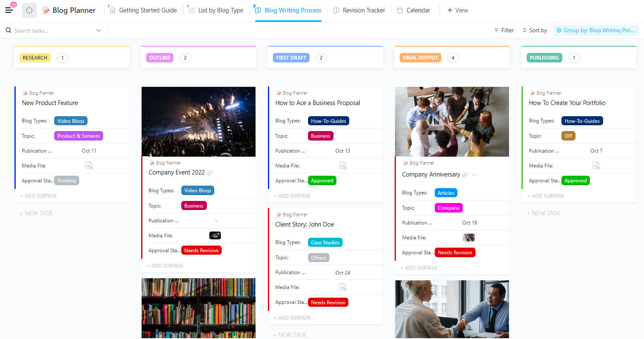644x339 pixels.
Task: Open the Media File icon on Business Proposal card
Action: (343, 165)
